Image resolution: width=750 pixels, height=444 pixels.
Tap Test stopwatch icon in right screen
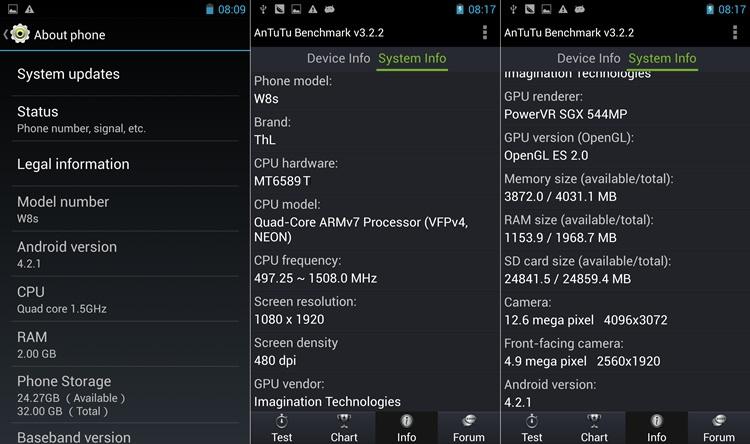tap(532, 421)
